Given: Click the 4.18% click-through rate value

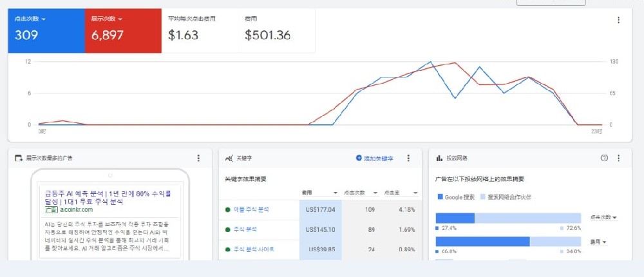Looking at the screenshot, I should click(x=406, y=209).
